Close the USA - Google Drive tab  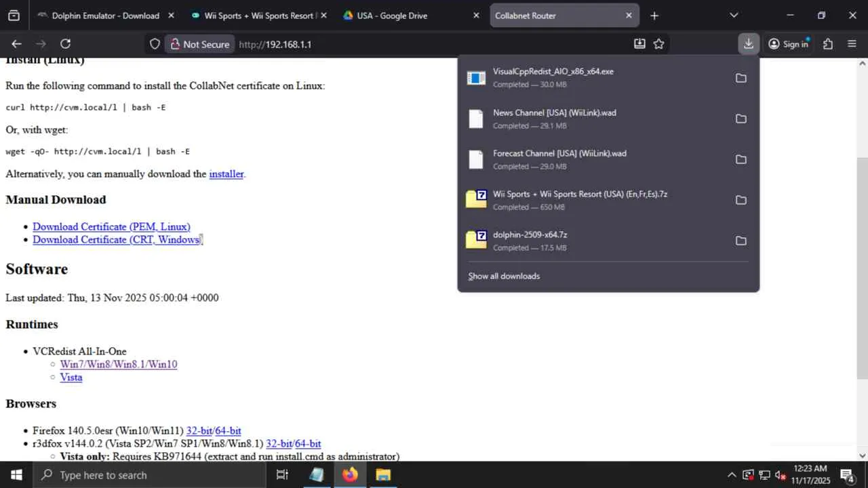[x=476, y=16]
